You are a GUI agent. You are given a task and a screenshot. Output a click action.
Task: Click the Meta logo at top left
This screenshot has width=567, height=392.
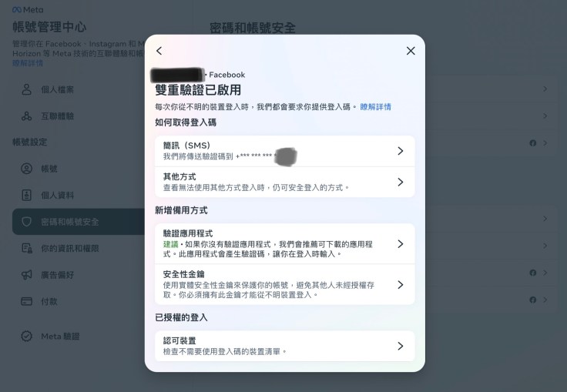27,10
